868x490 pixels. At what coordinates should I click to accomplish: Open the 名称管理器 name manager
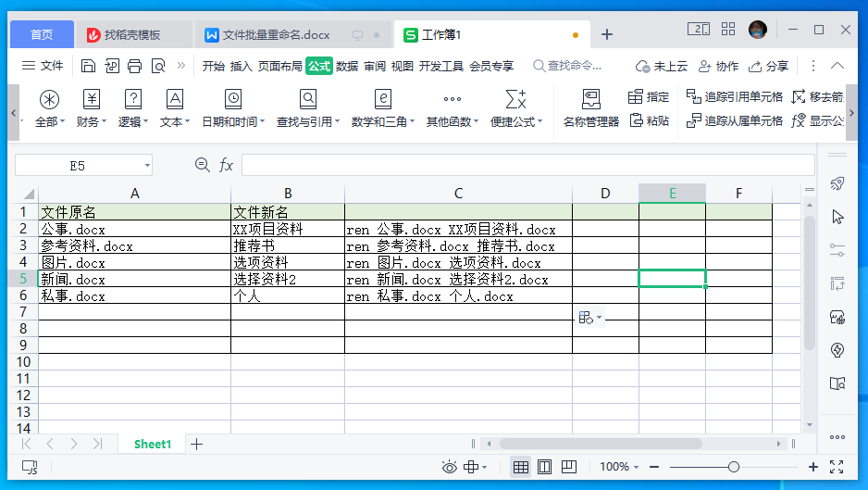click(x=590, y=108)
